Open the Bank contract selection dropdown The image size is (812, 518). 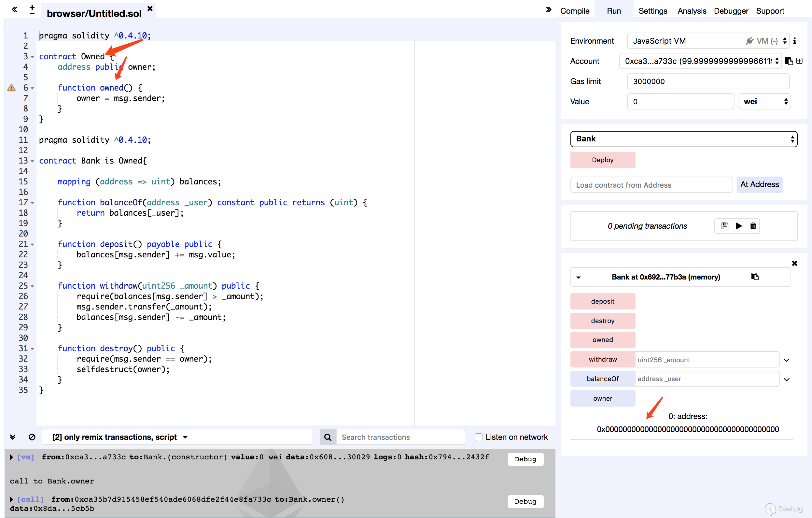[683, 139]
